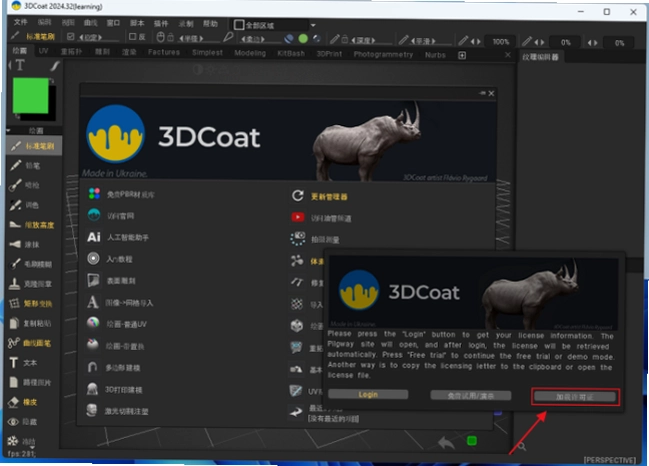Viewport: 649px width, 466px height.
Task: Select the 标准笔刷 standard brush tool in the left sidebar
Action: tap(34, 146)
